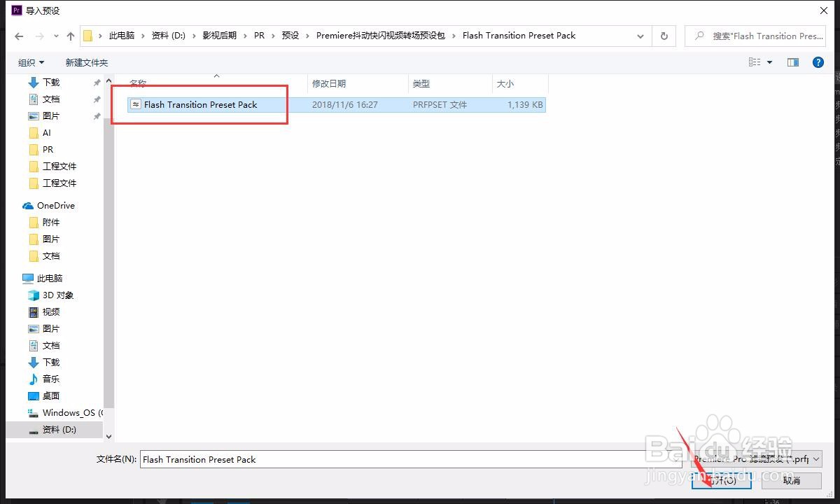Image resolution: width=840 pixels, height=504 pixels.
Task: Click the size 1,139 KB cell
Action: [526, 104]
